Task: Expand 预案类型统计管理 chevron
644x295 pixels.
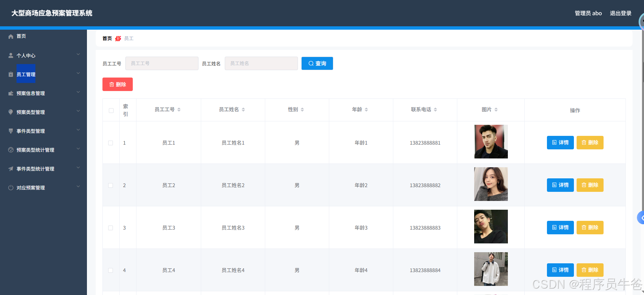Action: tap(78, 149)
